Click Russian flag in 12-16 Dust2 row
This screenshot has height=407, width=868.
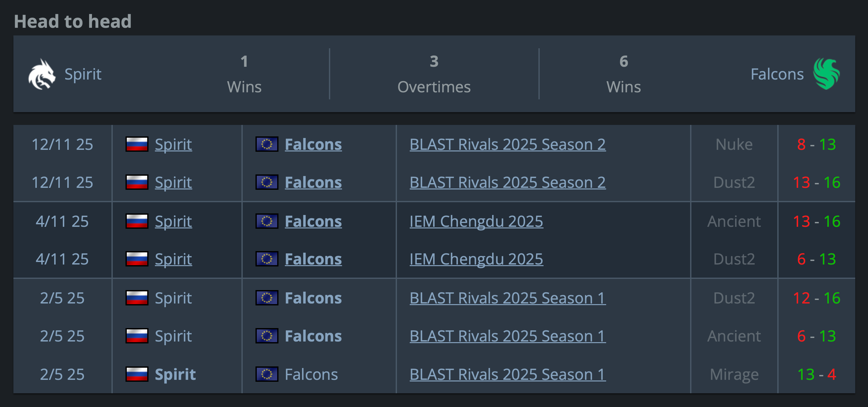(137, 298)
